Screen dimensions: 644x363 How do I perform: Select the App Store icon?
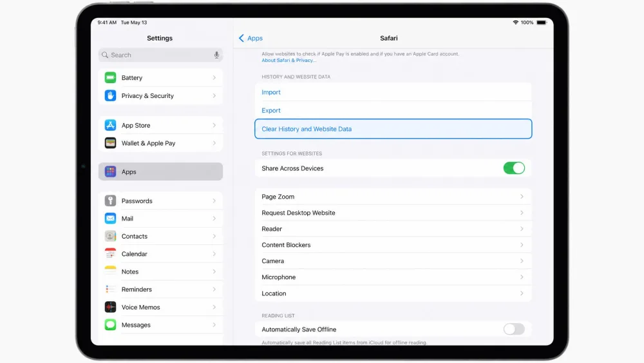pyautogui.click(x=110, y=125)
